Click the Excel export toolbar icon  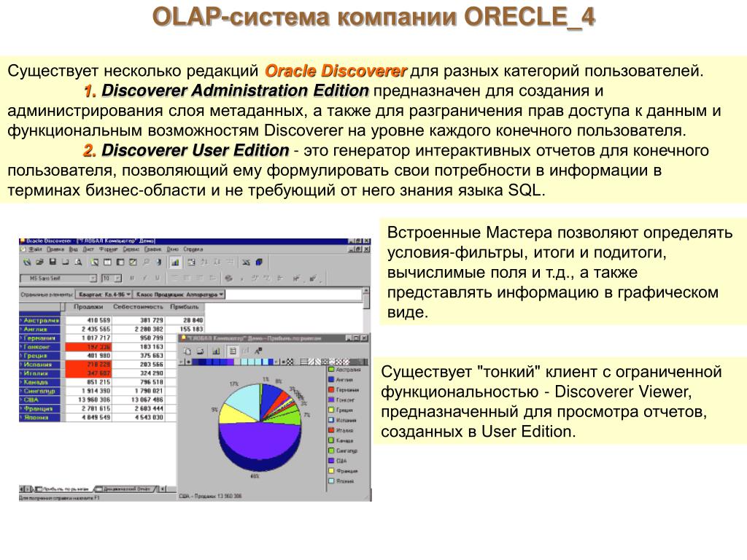tap(245, 262)
